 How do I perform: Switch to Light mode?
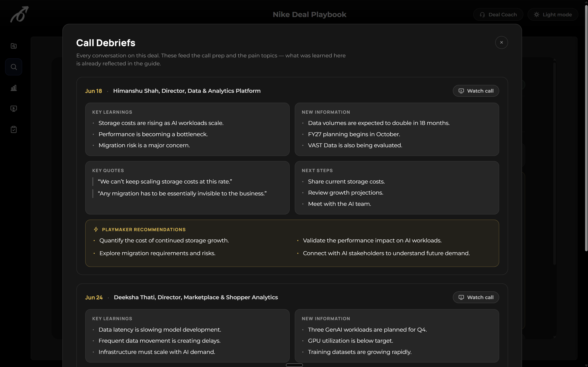(553, 15)
